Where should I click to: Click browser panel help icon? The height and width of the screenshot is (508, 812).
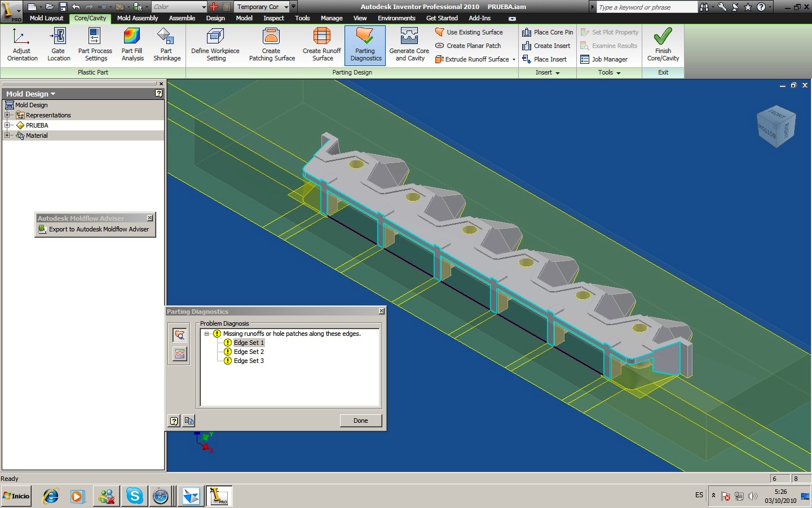159,94
